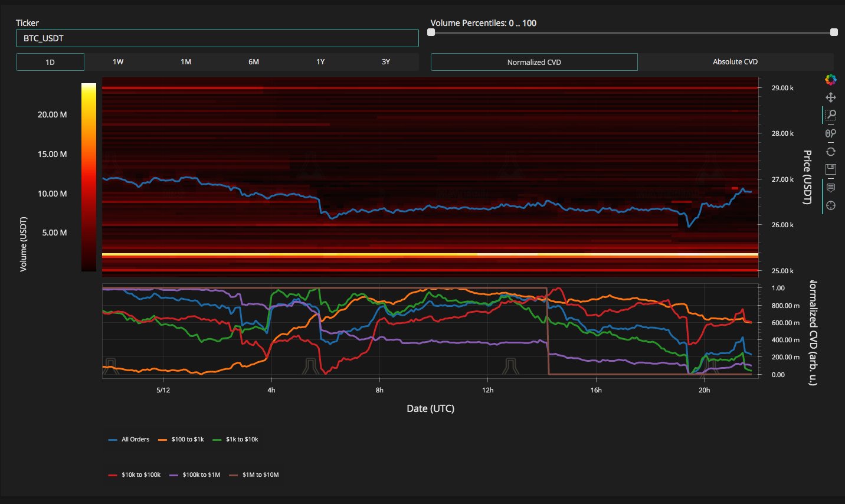The width and height of the screenshot is (845, 504).
Task: Select the Pan tool
Action: [831, 97]
